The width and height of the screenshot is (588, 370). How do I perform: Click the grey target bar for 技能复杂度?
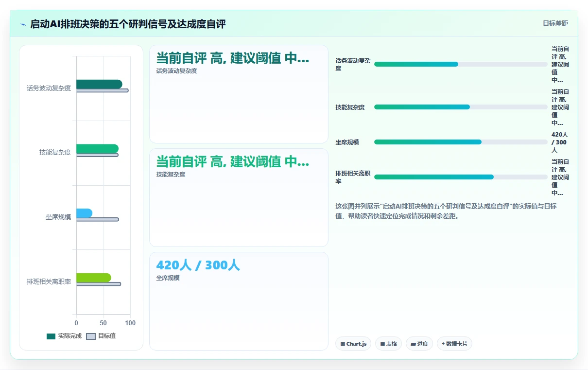click(97, 155)
